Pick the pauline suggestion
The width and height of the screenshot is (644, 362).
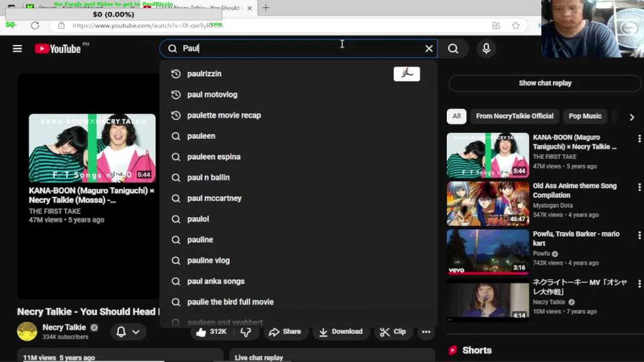pyautogui.click(x=298, y=240)
